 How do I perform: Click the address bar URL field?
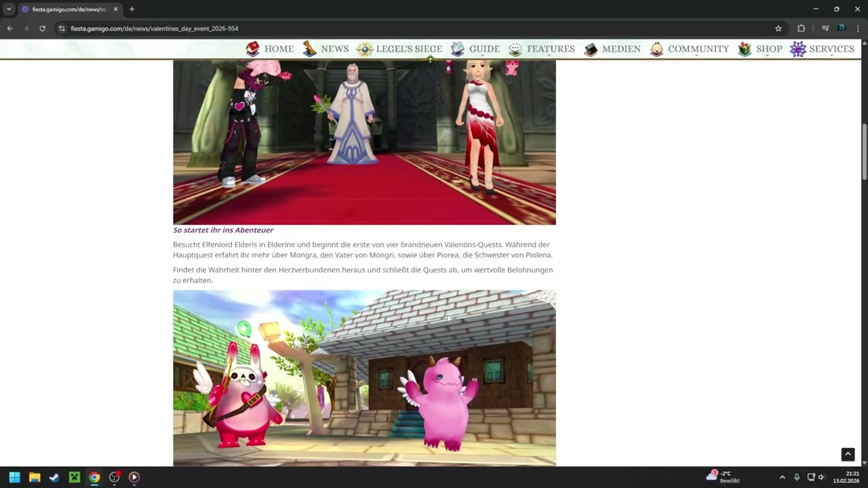(x=420, y=28)
